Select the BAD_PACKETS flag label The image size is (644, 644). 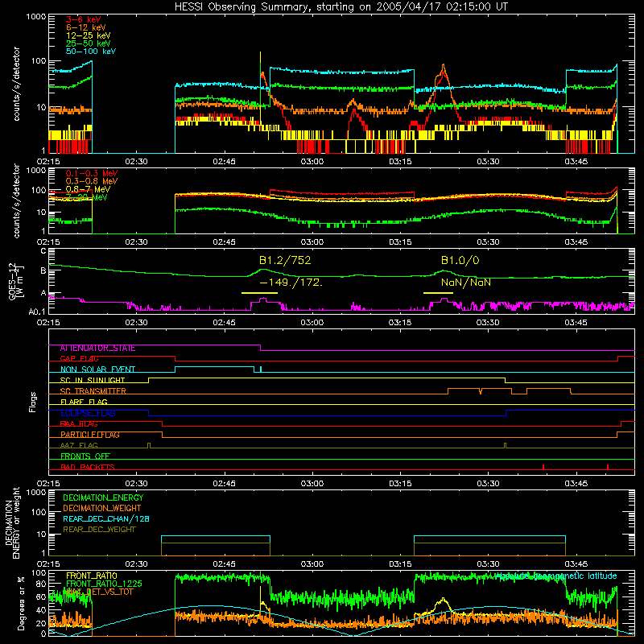(88, 468)
